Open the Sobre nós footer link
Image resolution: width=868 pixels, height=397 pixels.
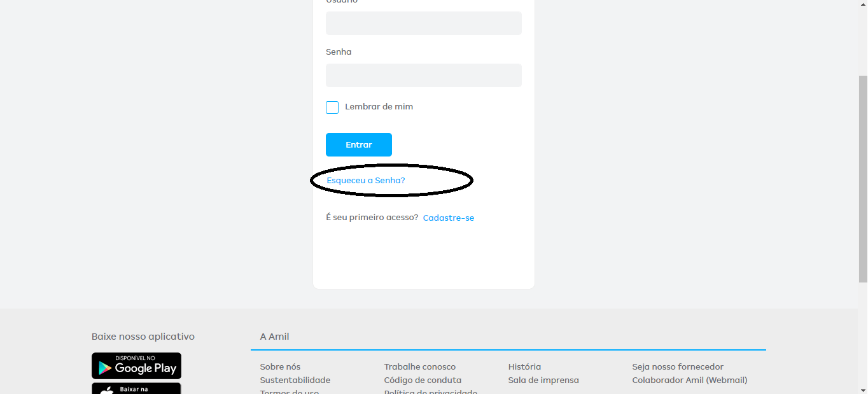tap(280, 367)
